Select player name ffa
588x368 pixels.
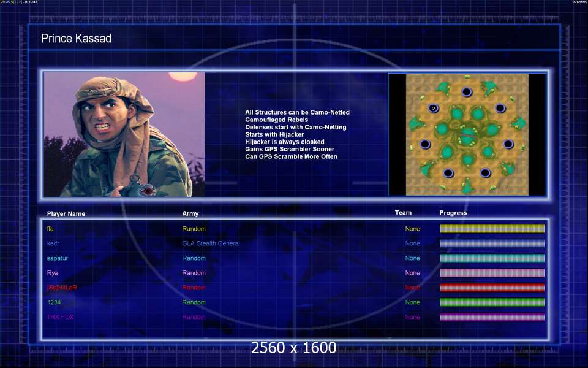tap(50, 229)
